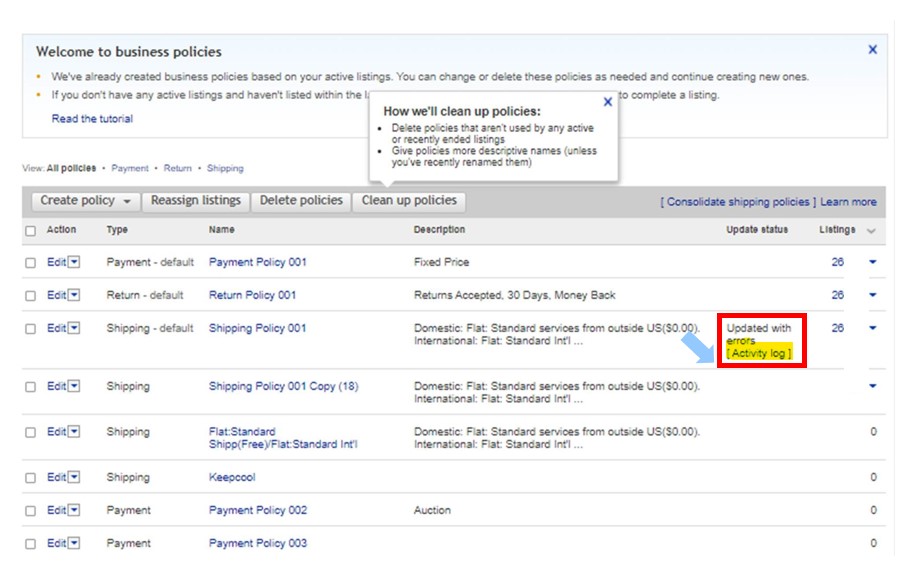This screenshot has height=586, width=916.
Task: Filter view by Shipping policies
Action: (225, 169)
